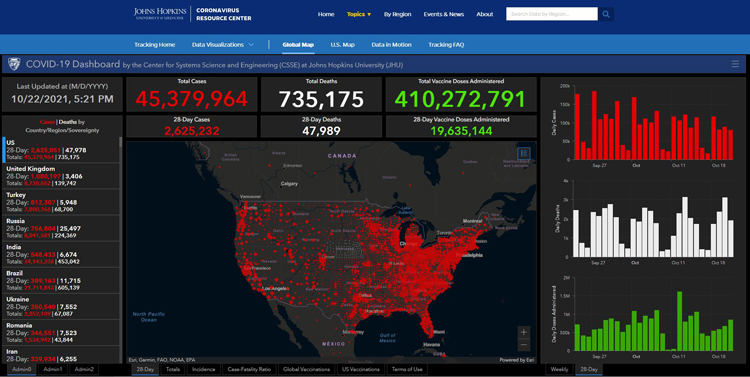Open the Global Vaccinations tab
This screenshot has width=750, height=377.
coord(306,369)
